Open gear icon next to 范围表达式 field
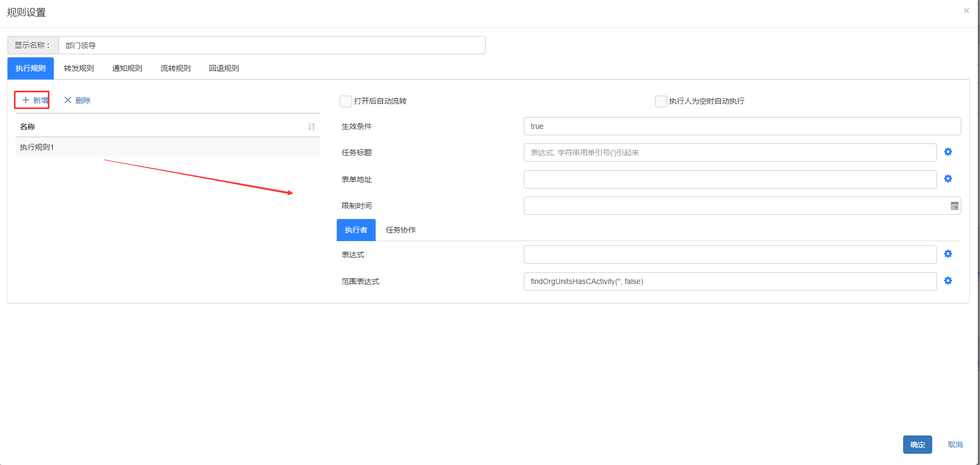 948,281
